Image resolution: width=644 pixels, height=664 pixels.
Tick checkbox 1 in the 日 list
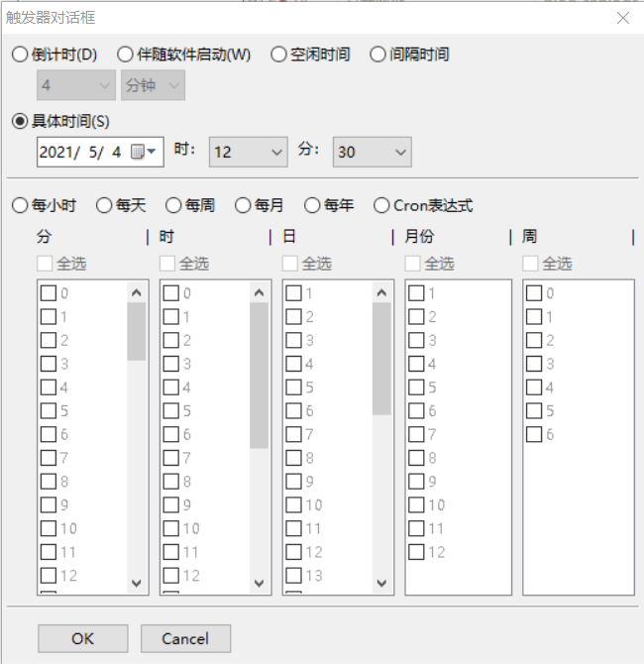click(294, 293)
